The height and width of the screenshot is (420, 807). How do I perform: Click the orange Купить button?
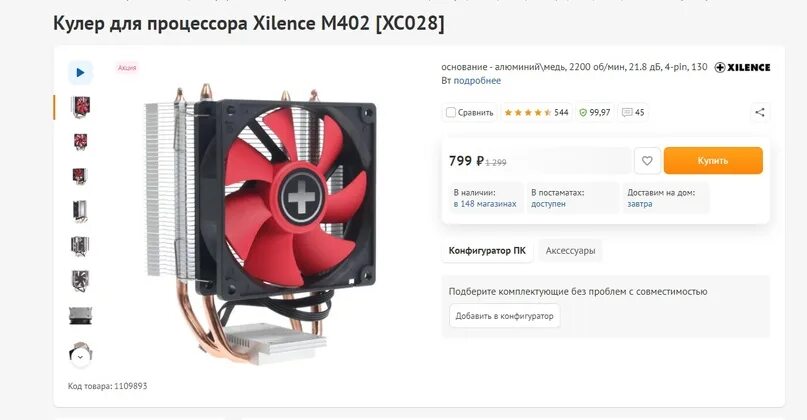[713, 161]
